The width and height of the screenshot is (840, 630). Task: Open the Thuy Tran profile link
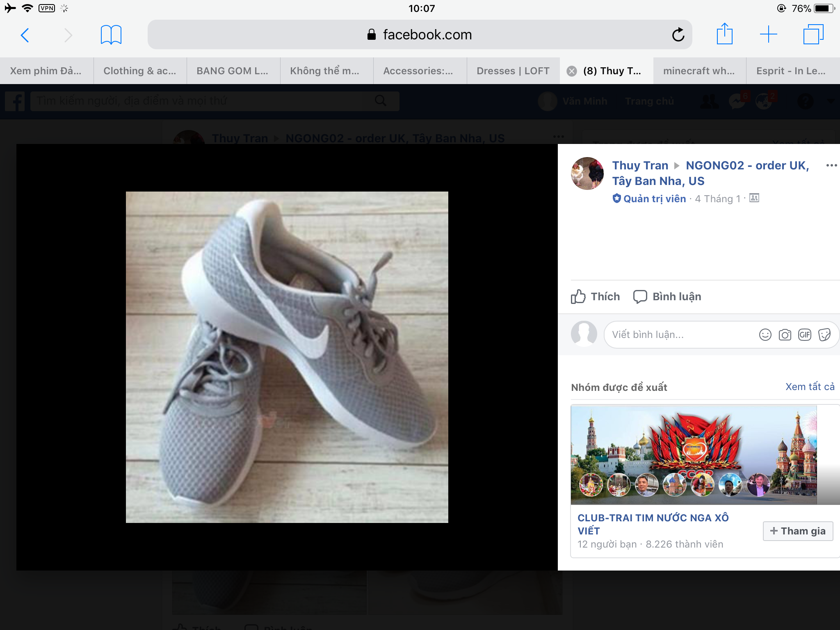[640, 165]
